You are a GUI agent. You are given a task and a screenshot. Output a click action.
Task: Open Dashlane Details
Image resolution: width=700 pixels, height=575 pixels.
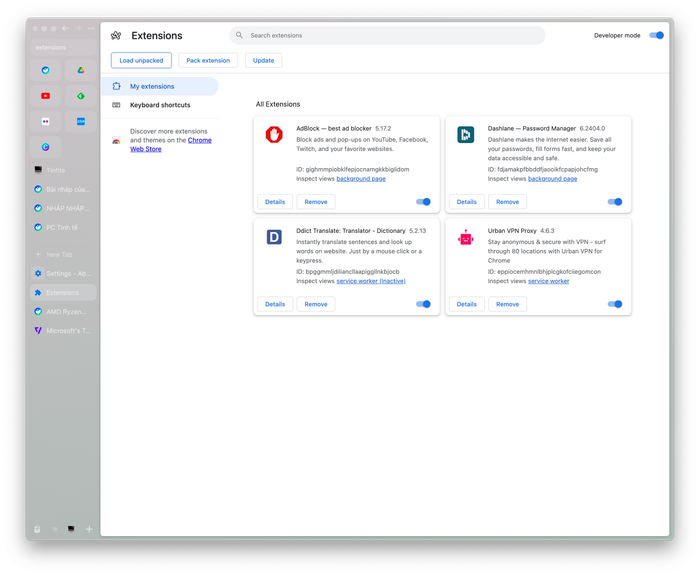467,202
